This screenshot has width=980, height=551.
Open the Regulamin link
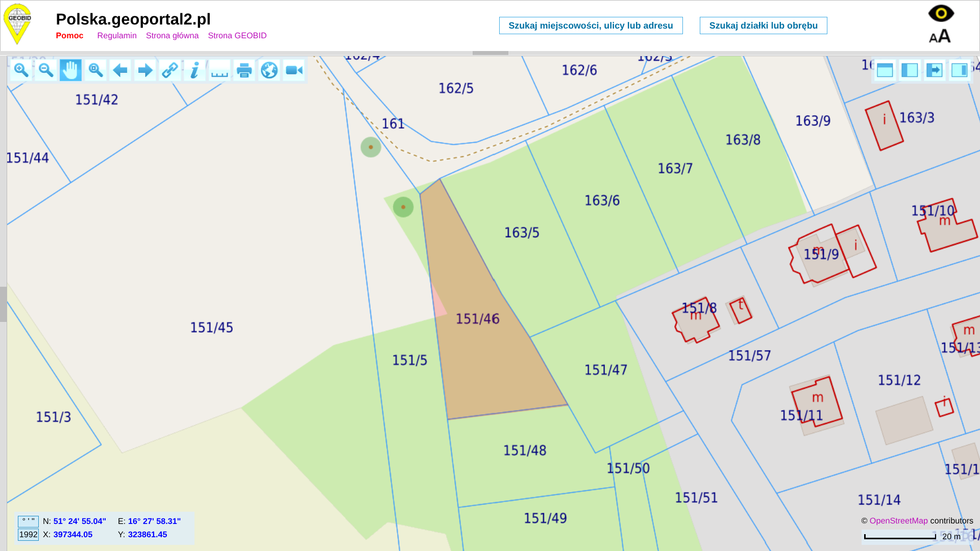pyautogui.click(x=117, y=36)
